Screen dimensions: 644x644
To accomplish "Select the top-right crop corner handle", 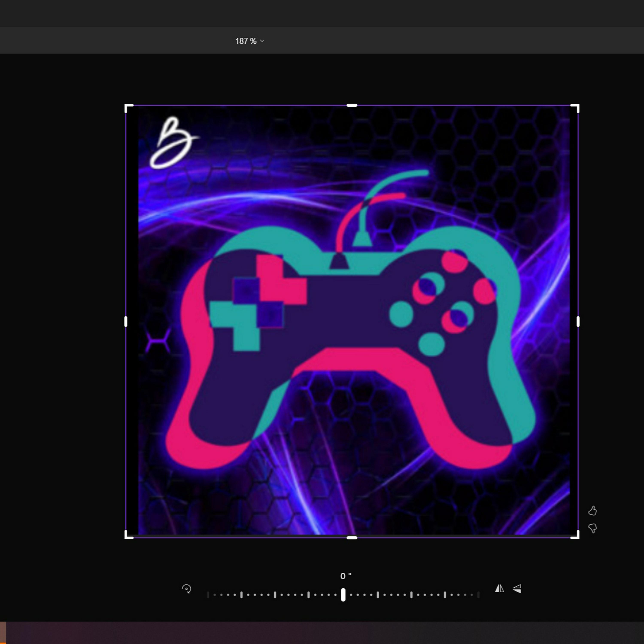I will click(x=575, y=108).
